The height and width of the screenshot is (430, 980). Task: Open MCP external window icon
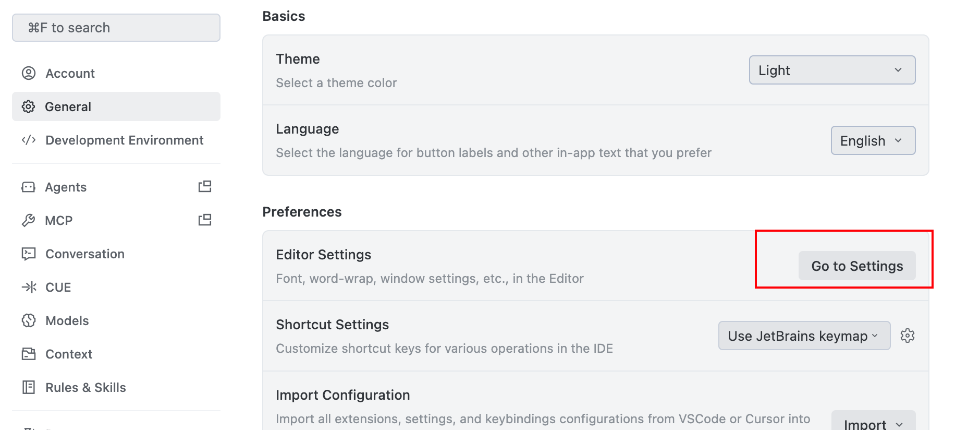click(x=205, y=220)
